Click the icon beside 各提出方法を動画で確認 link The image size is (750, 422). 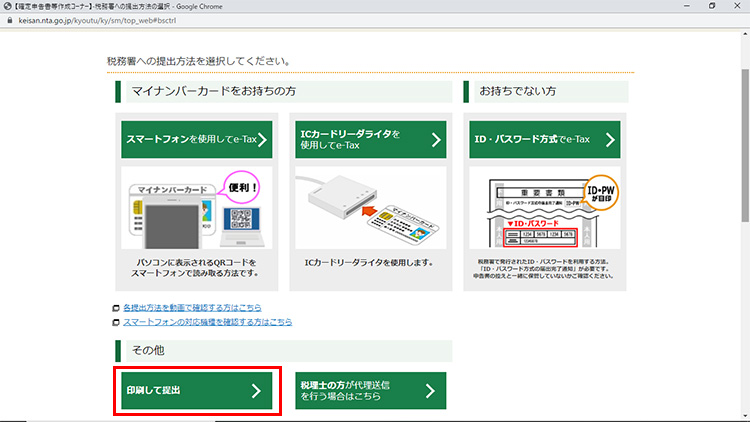pos(117,309)
